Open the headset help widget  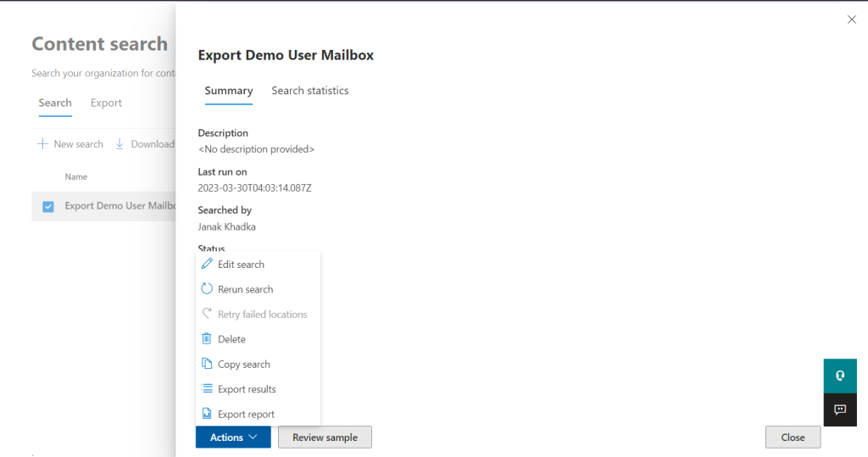coord(840,376)
